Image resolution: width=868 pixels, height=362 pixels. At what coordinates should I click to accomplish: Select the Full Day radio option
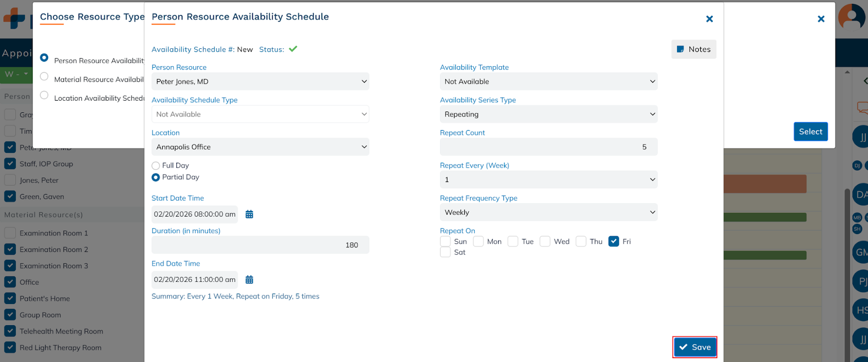pyautogui.click(x=156, y=166)
